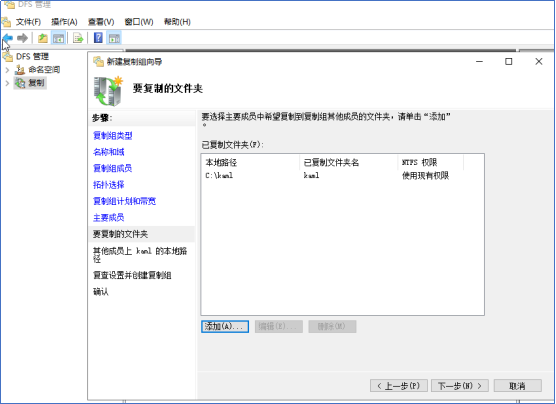Go to the 复制组成员 step
Screen dimensions: 556x404
coord(112,168)
